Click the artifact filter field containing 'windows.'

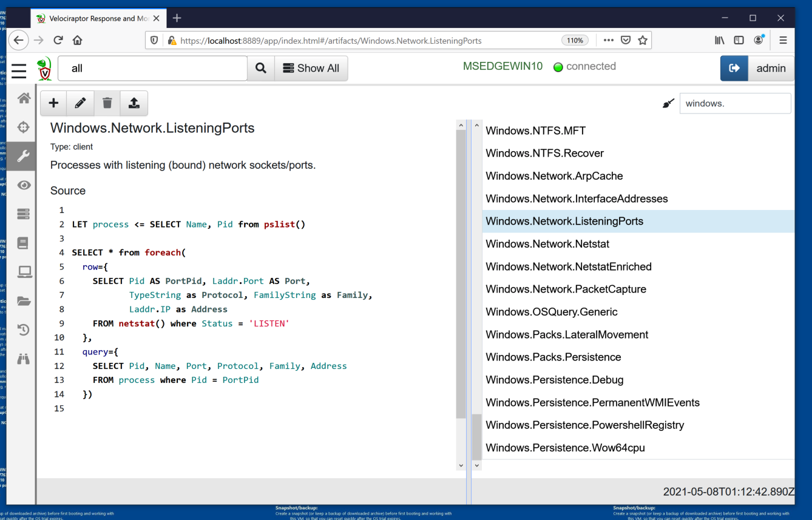(735, 104)
